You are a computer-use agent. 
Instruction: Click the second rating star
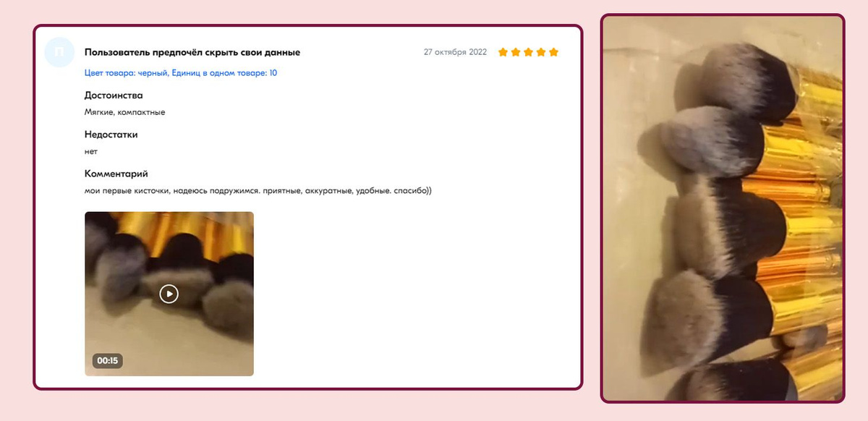[x=516, y=52]
